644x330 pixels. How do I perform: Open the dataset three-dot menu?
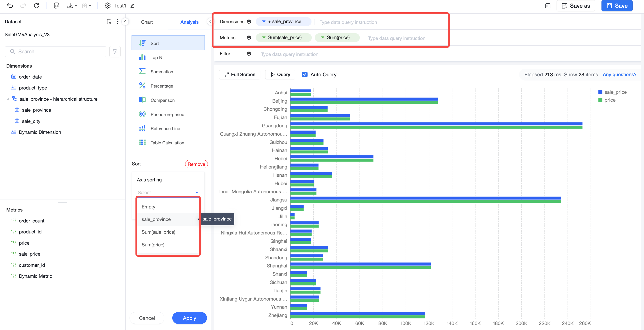[x=118, y=22]
